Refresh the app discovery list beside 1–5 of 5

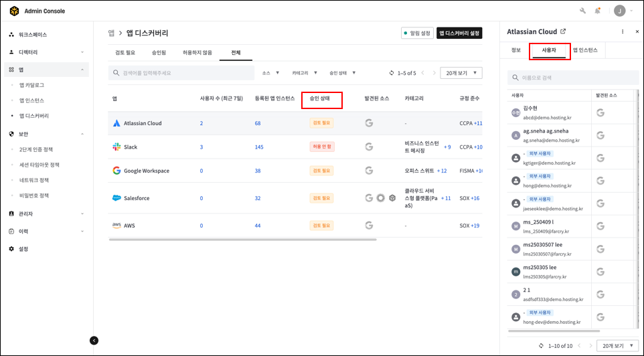pyautogui.click(x=392, y=73)
